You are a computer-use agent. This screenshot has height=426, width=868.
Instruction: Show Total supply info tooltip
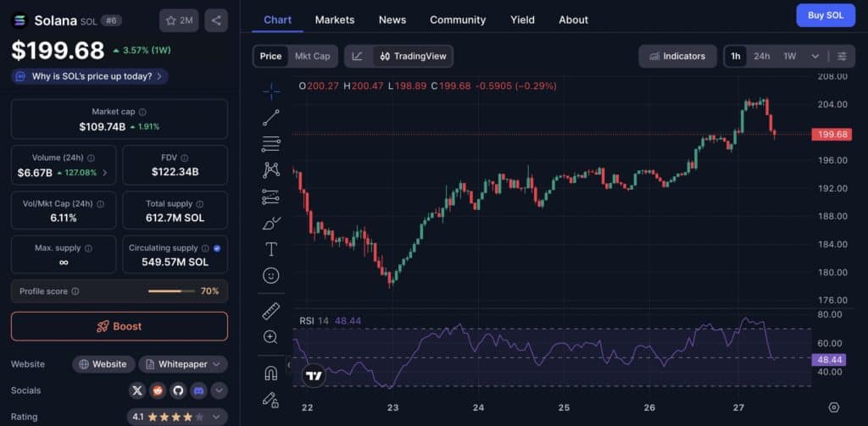[x=200, y=204]
